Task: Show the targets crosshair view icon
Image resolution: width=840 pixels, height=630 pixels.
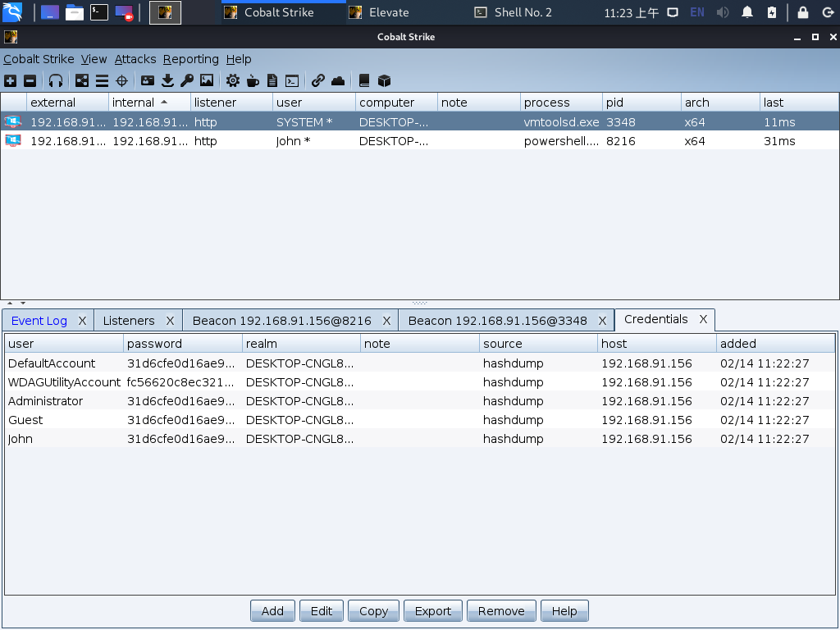Action: tap(121, 80)
